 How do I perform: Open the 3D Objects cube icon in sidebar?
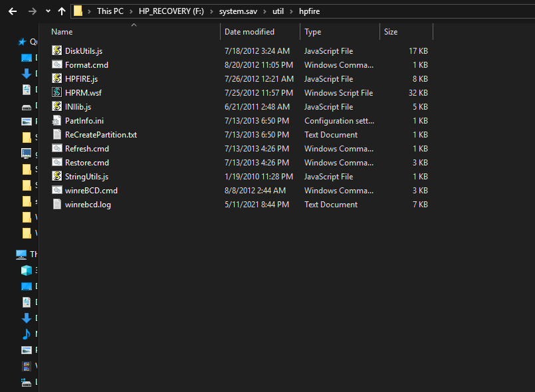pyautogui.click(x=27, y=270)
